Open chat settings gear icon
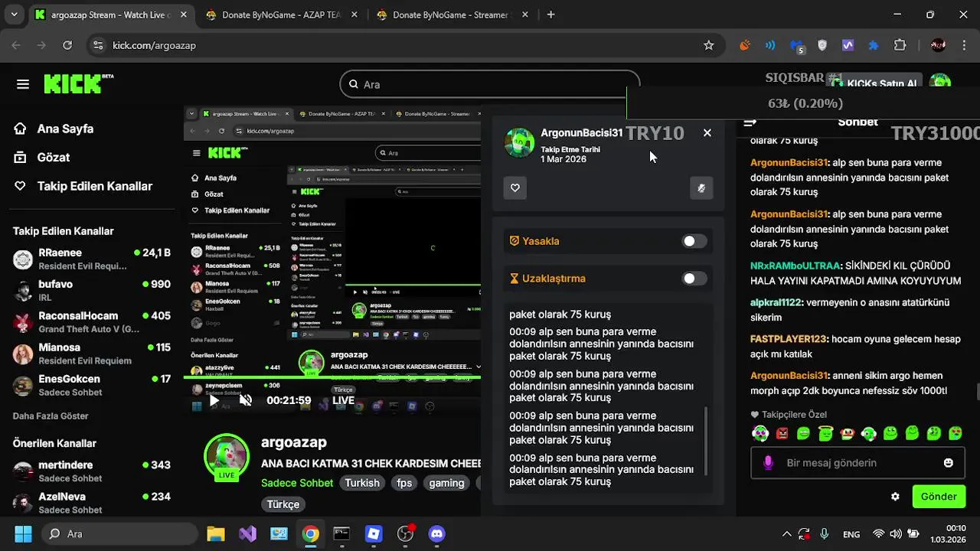 tap(895, 497)
